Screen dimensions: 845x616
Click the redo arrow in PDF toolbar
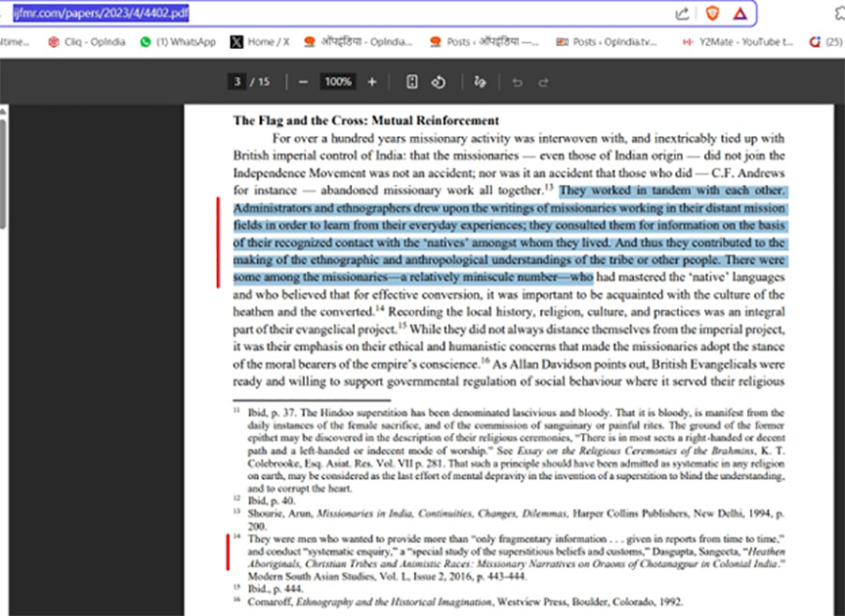click(543, 83)
